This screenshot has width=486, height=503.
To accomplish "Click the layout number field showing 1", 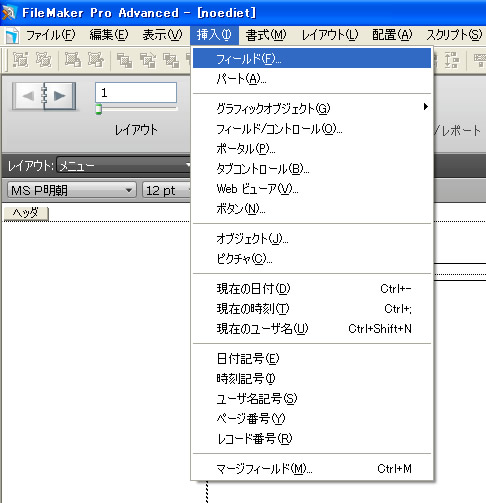I will (136, 92).
